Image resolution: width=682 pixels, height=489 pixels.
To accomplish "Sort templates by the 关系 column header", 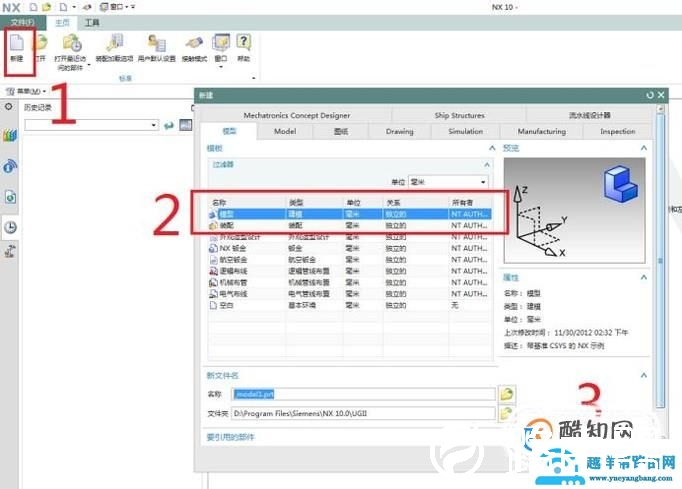I will 416,203.
